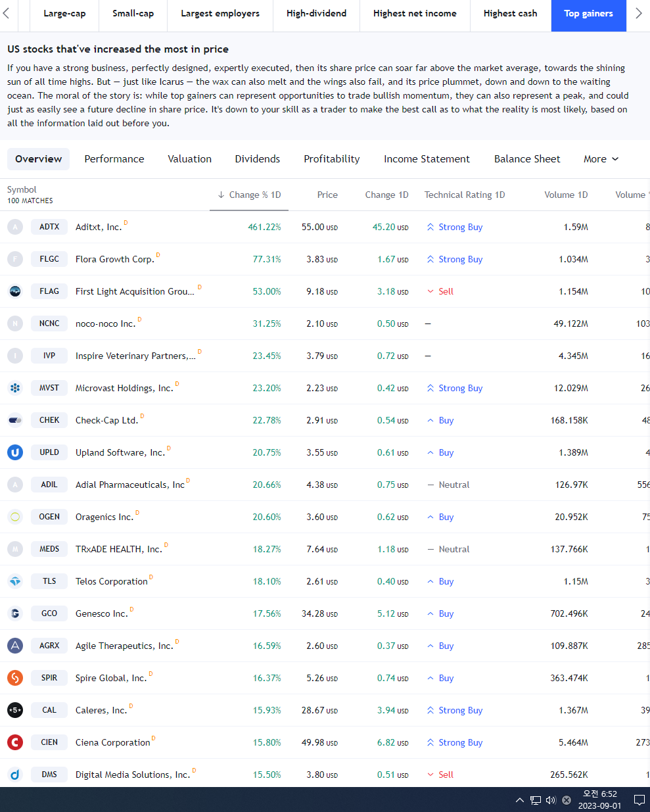650x812 pixels.
Task: Click the Oragenics OGEN logo icon
Action: click(x=15, y=517)
